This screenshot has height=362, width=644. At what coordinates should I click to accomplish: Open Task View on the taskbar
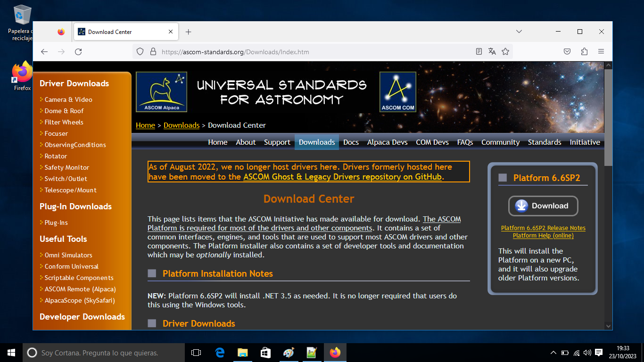[196, 353]
